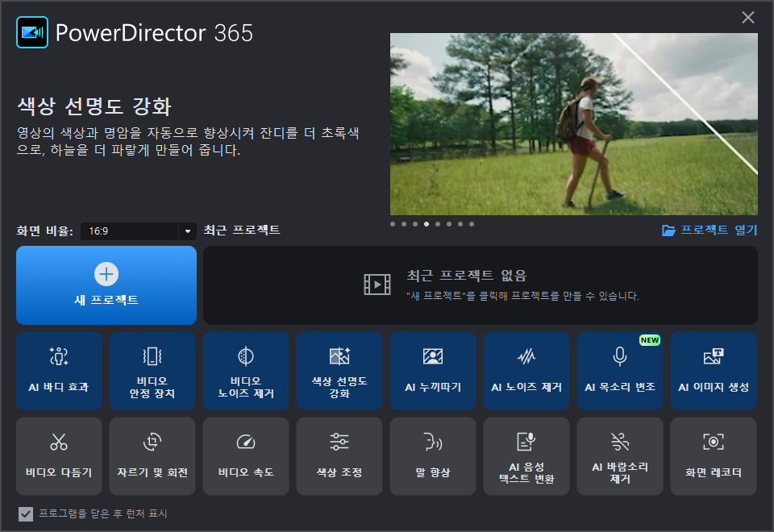774x532 pixels.
Task: Select the first carousel dot
Action: point(393,224)
